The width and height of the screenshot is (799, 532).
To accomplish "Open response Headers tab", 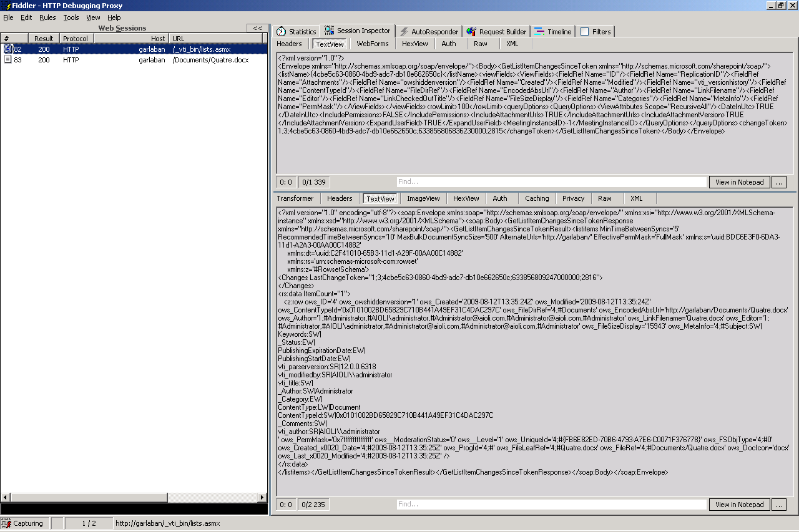I will (340, 198).
